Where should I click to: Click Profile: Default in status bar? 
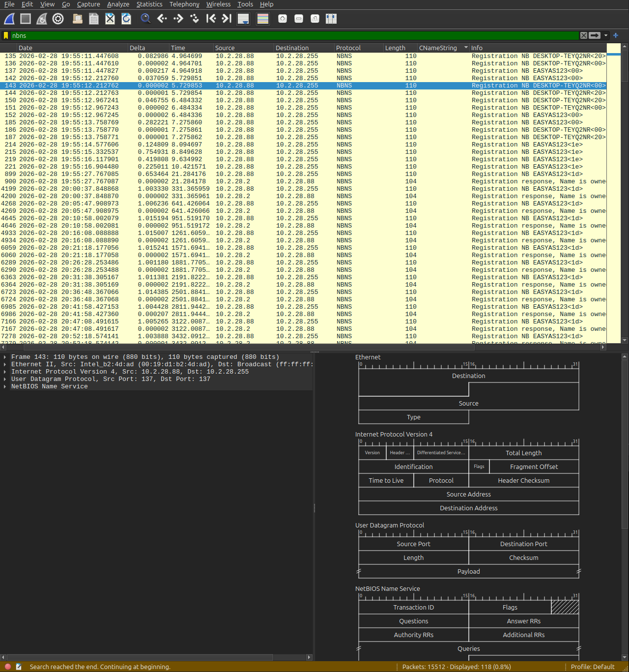(x=593, y=667)
